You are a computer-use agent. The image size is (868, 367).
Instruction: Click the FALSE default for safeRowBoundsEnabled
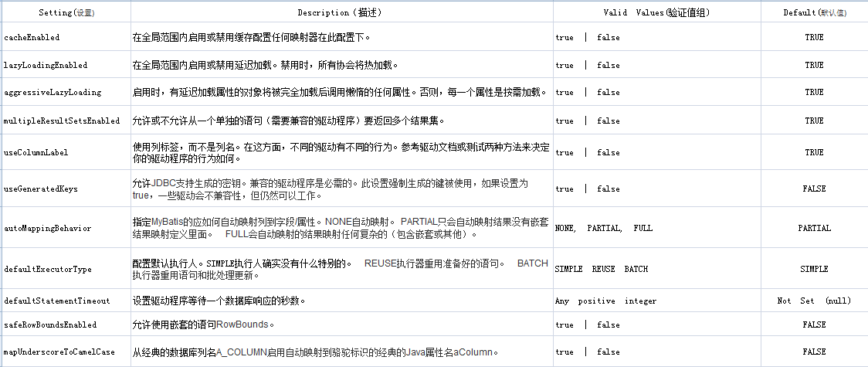(814, 325)
